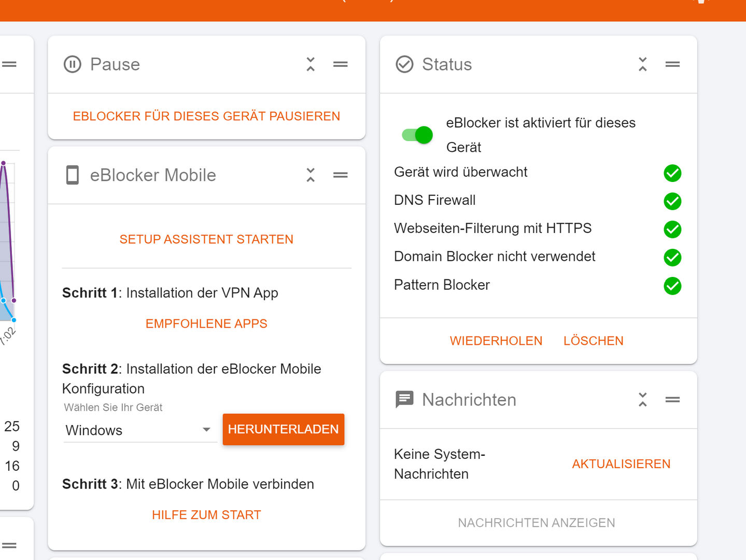Viewport: 746px width, 560px height.
Task: Click Wiederholen in the Status card
Action: (x=496, y=341)
